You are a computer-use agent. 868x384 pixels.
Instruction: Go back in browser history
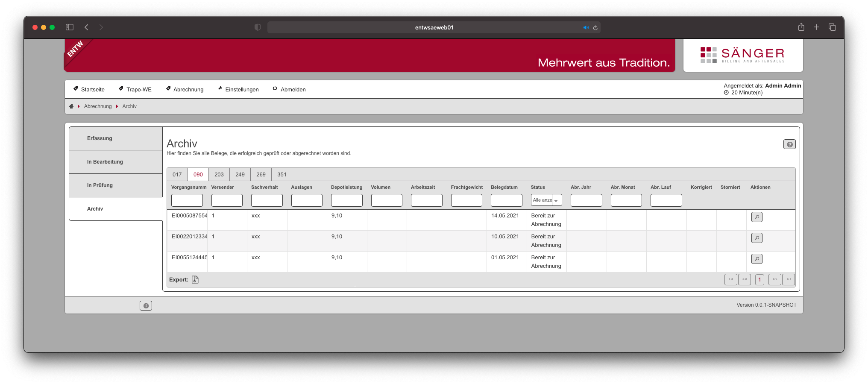click(86, 27)
